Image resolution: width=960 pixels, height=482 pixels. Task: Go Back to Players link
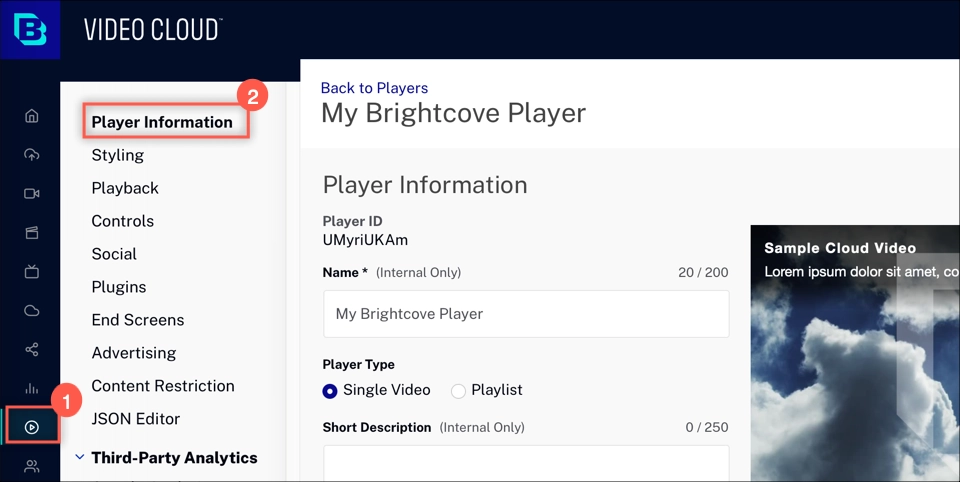coord(374,88)
